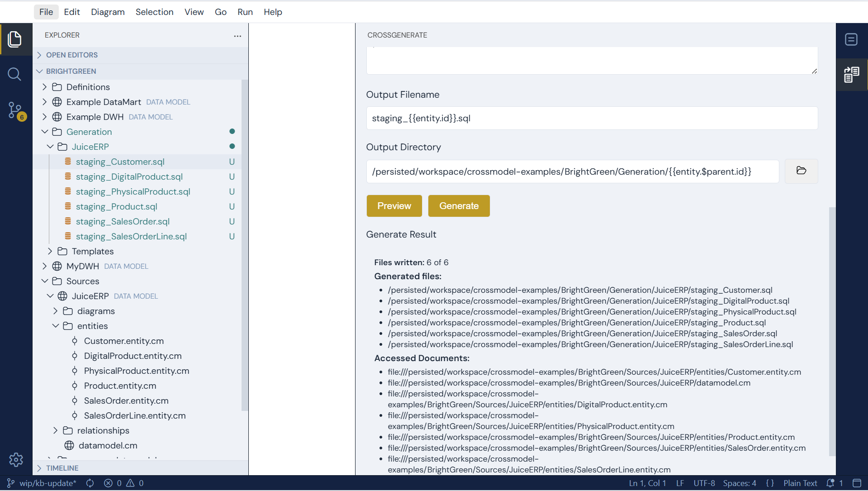Viewport: 868px width, 491px height.
Task: Click UTF-8 encoding in status bar
Action: (704, 483)
